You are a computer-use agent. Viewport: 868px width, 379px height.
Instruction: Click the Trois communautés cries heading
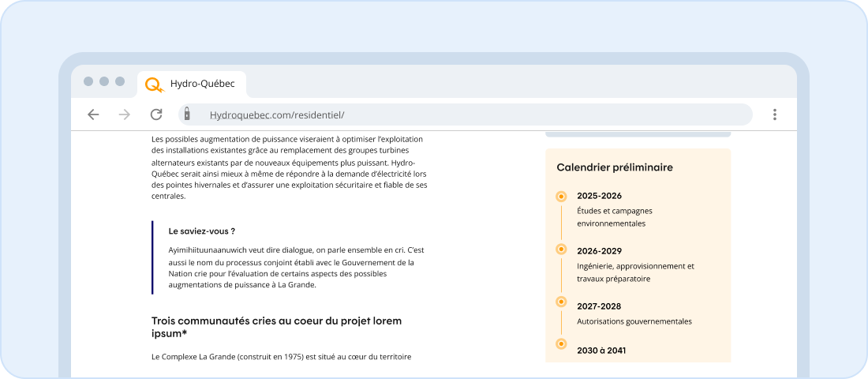coord(277,328)
